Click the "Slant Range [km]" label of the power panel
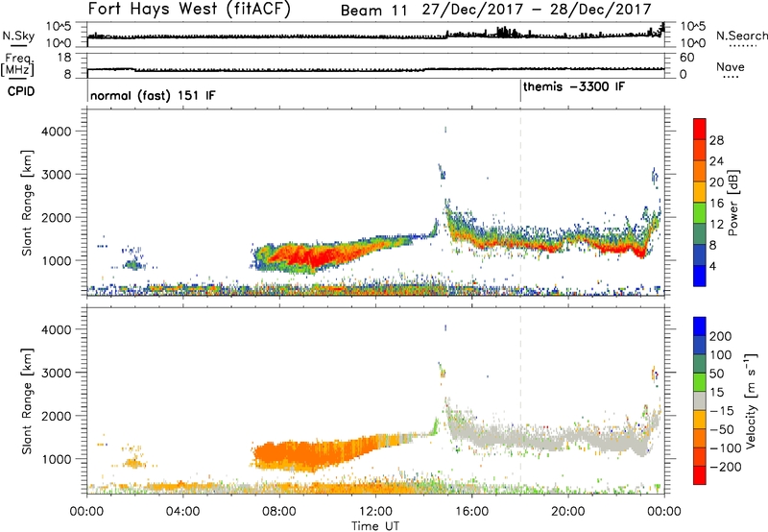The image size is (768, 532). 27,203
